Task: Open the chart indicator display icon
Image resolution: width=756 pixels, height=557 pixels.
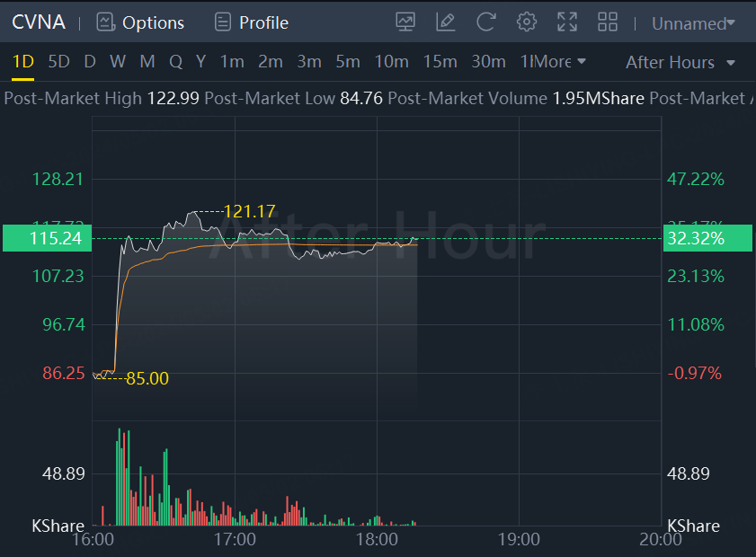Action: (405, 22)
